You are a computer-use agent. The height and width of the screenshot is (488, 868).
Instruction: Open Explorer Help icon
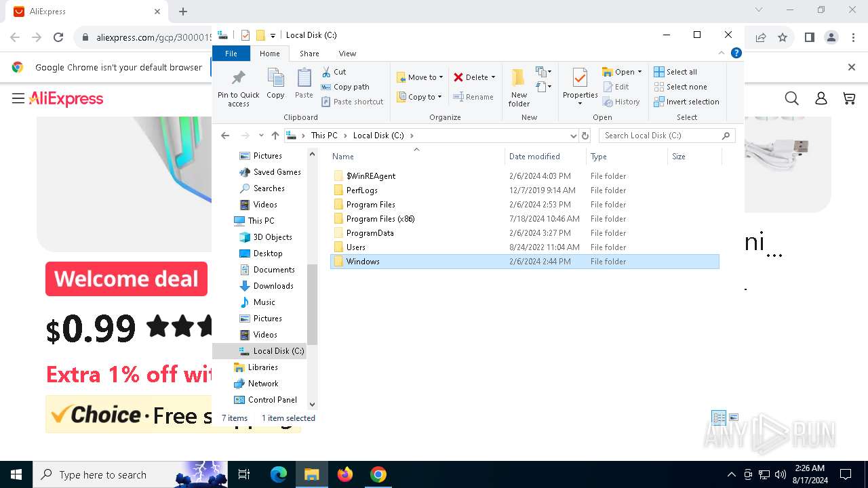pos(736,53)
